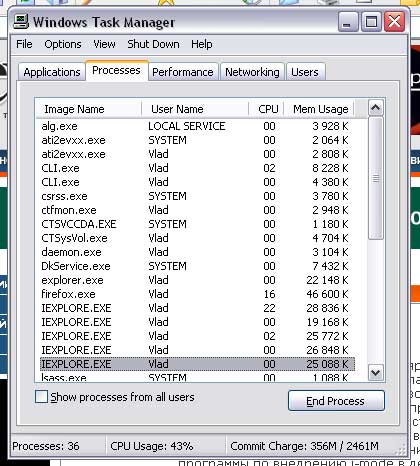Select IEXPLORE.EXE using 25 772 K
420x466 pixels.
tap(197, 336)
